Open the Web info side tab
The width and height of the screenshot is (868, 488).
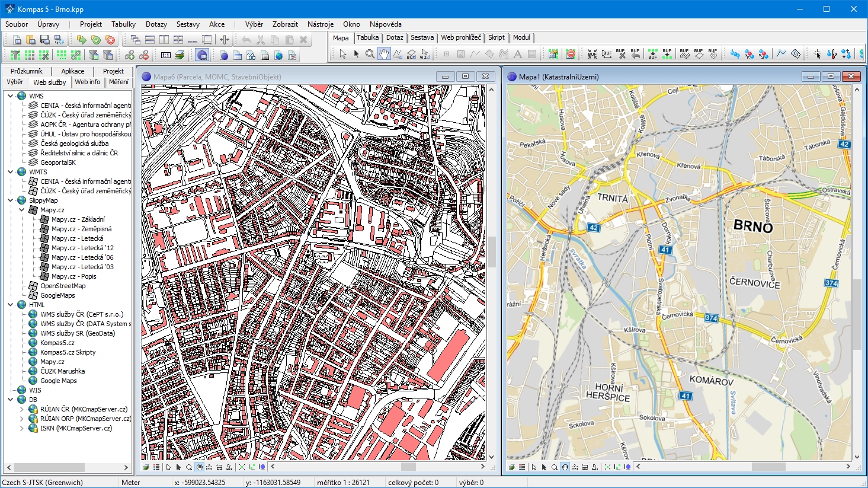[x=88, y=82]
